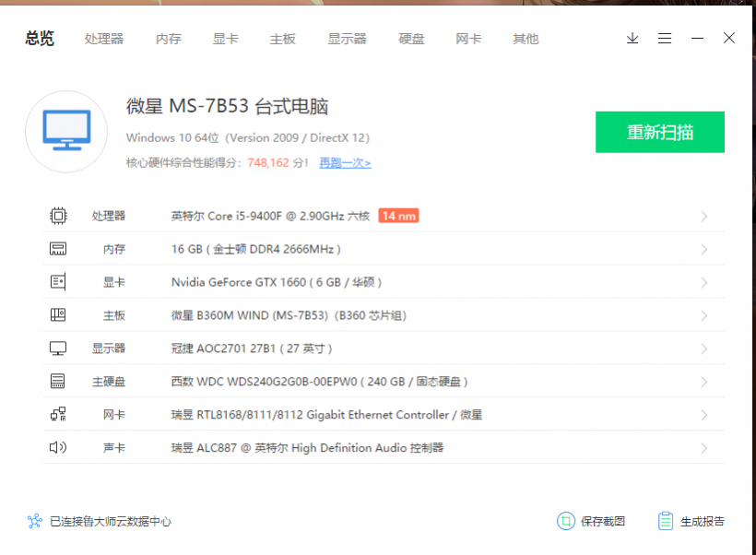This screenshot has width=756, height=555.
Task: Expand the 显卡 row chevron
Action: [x=704, y=282]
